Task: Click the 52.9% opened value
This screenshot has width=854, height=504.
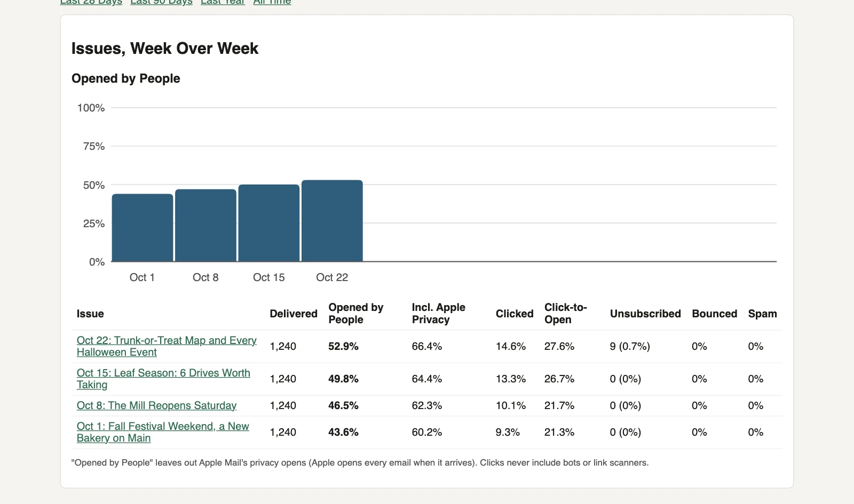Action: 343,346
